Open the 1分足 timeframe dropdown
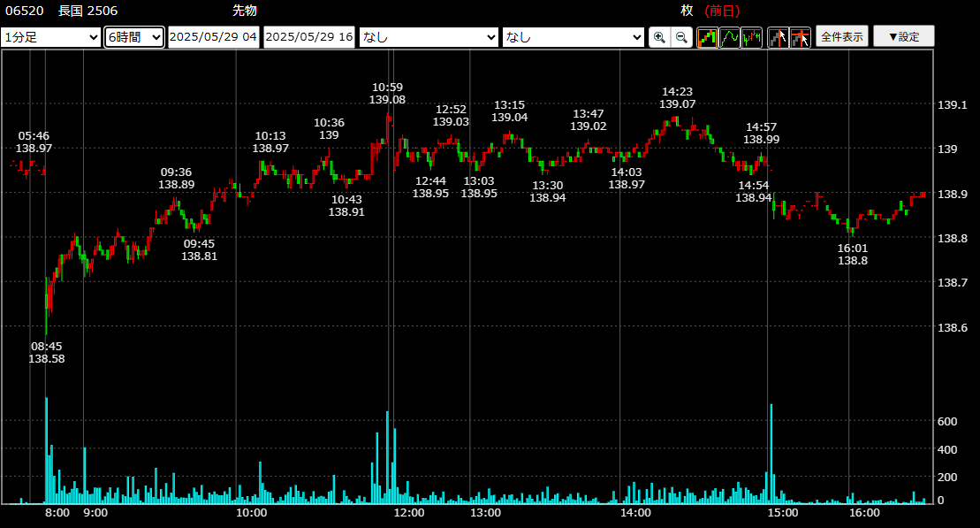Image resolution: width=980 pixels, height=528 pixels. pos(50,37)
